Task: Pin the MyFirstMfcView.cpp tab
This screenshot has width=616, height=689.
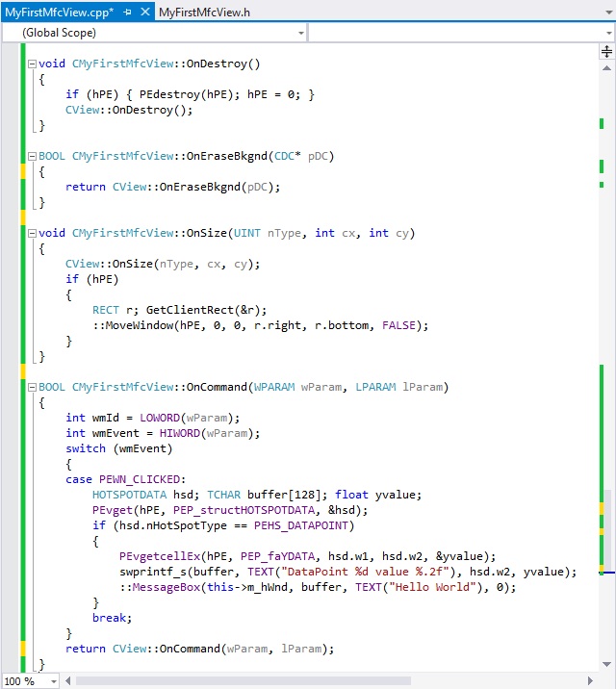Action: coord(127,13)
